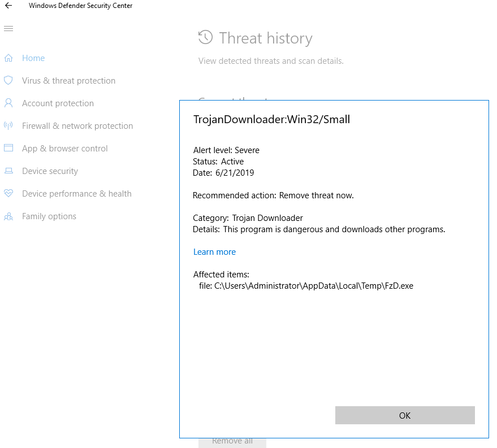Screen dimensions: 497x448
Task: Open 'Family options' from the sidebar
Action: (x=49, y=216)
